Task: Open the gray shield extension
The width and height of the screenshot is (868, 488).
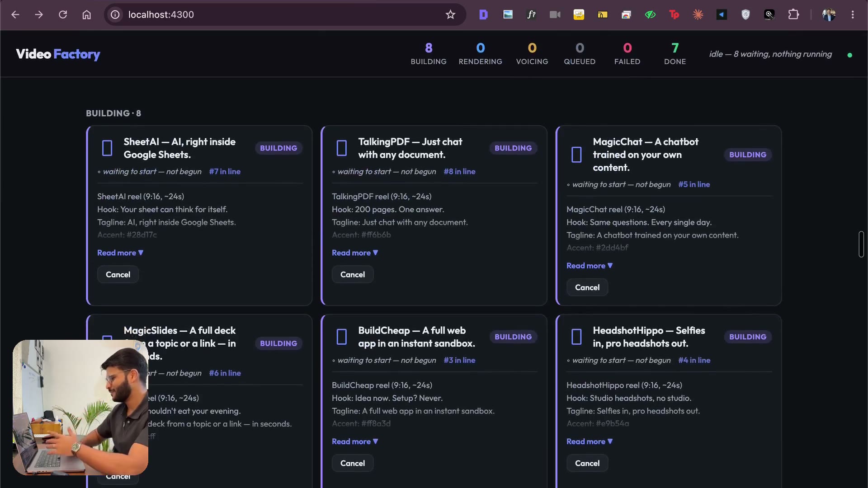Action: [745, 14]
